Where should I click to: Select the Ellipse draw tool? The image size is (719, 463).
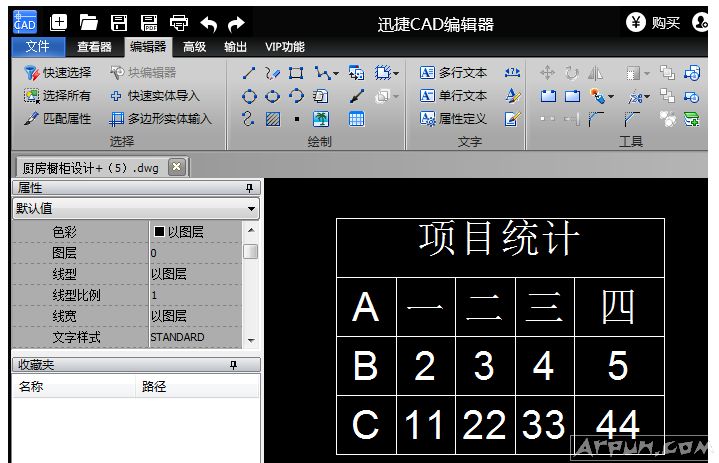[x=272, y=96]
